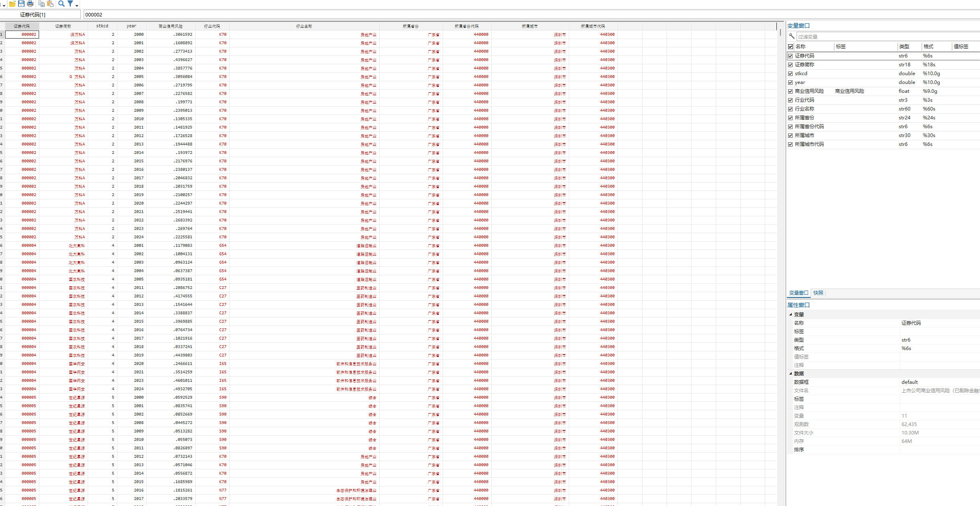Open the dropdown arrow next to the filter icon

(77, 5)
